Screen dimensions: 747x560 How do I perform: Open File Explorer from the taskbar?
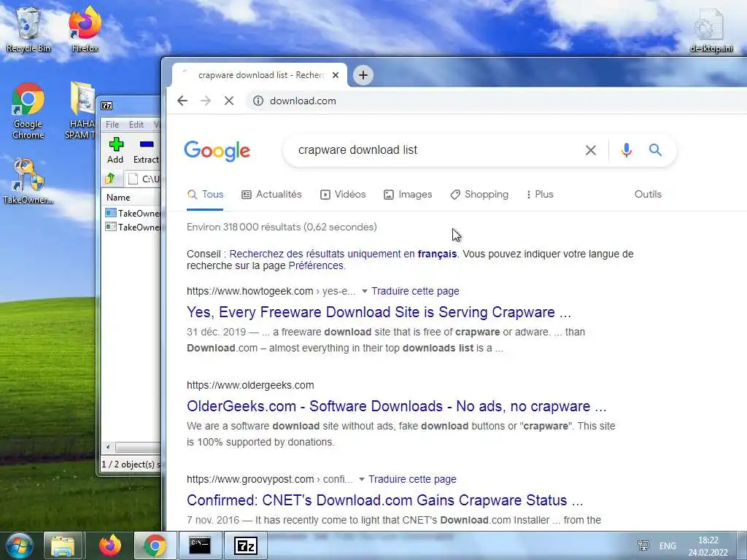(x=63, y=545)
